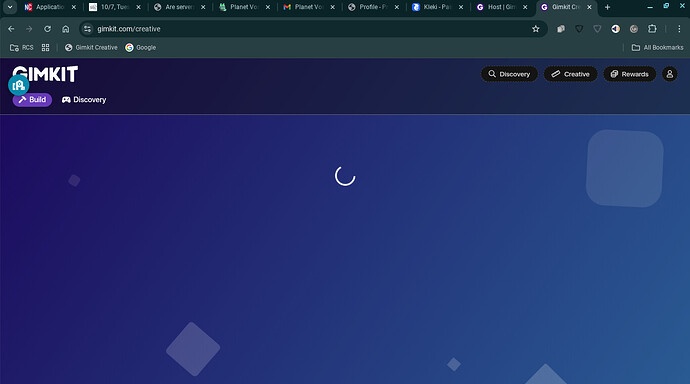The image size is (690, 384).
Task: Minimize the browser window
Action: click(x=650, y=7)
